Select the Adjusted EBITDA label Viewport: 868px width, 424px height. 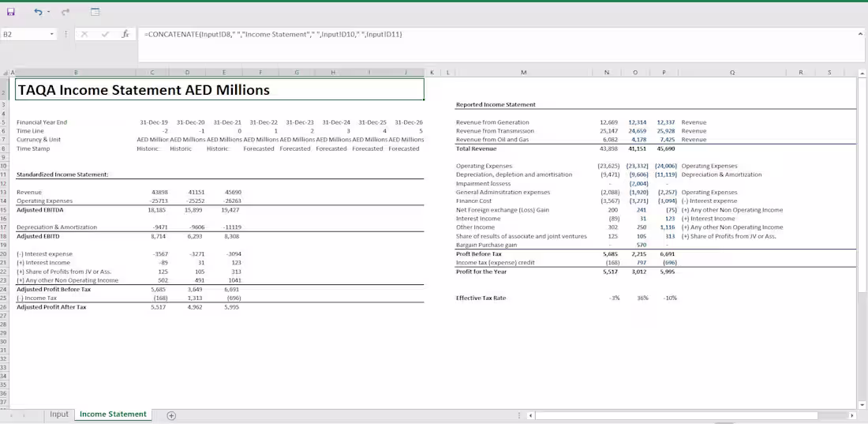pos(40,210)
